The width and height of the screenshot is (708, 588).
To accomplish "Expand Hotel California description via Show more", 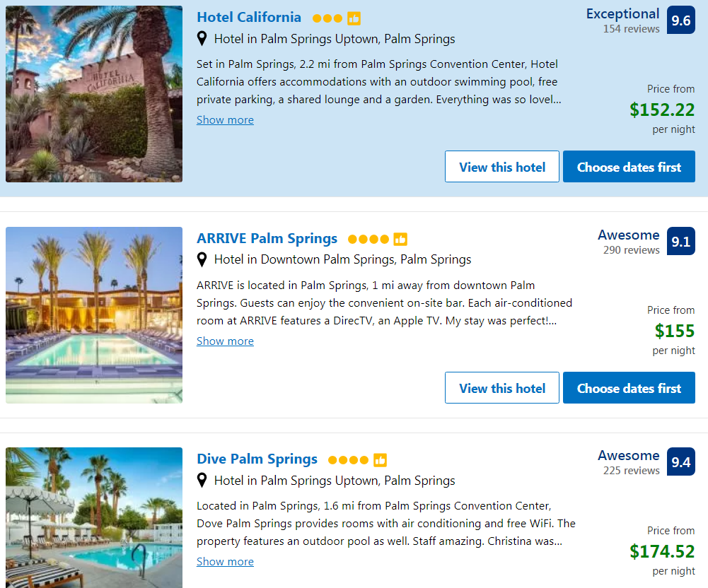I will click(225, 119).
